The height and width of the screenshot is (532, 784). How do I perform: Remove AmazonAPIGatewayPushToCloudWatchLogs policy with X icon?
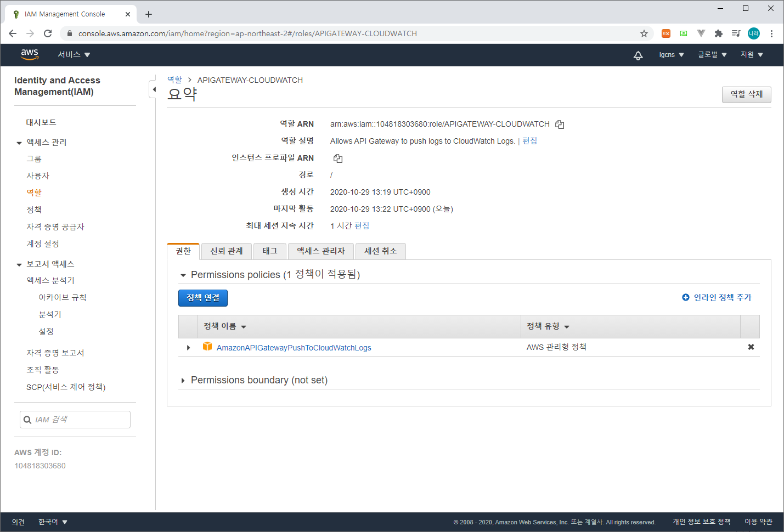tap(751, 347)
